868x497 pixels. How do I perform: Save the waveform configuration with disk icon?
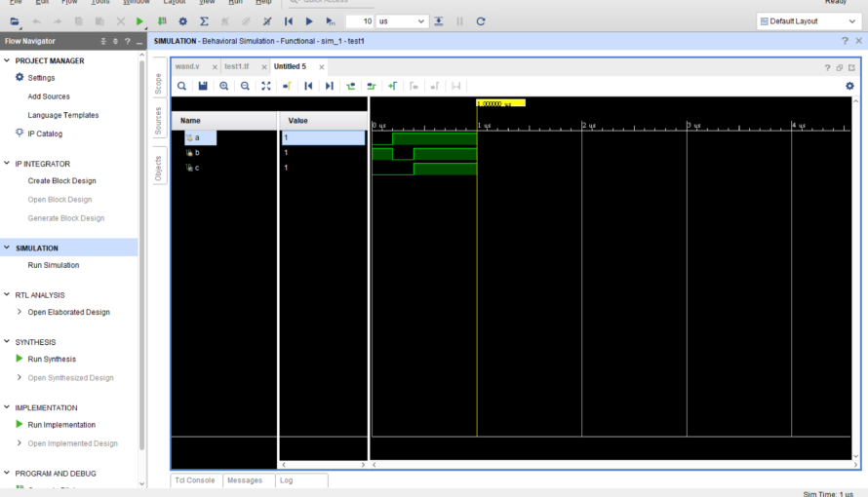tap(203, 86)
